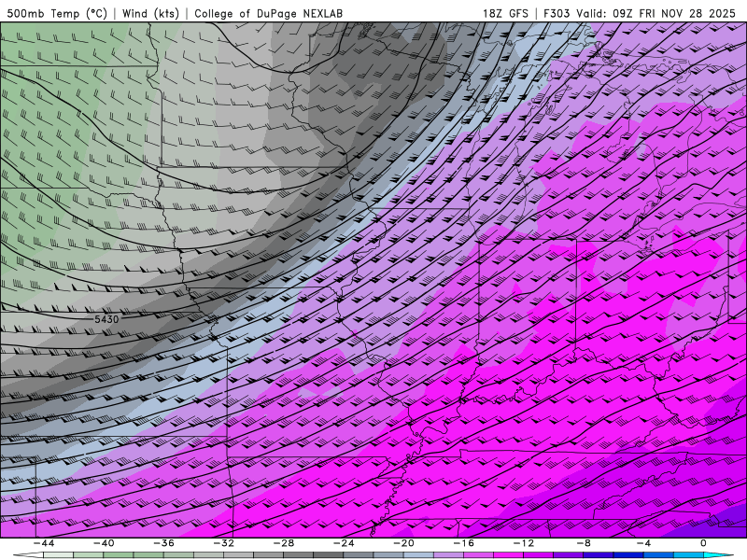Click the -20 color bar tick label
This screenshot has height=560, width=747.
404,543
